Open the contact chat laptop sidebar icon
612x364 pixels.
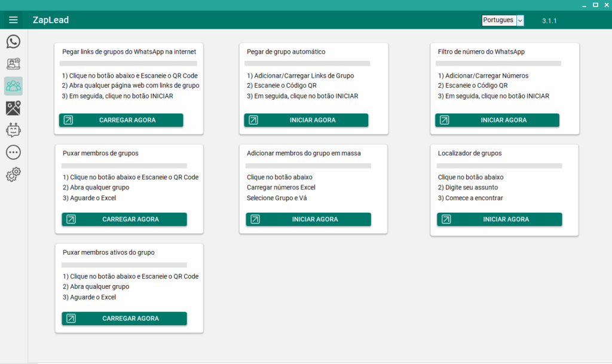pos(13,64)
